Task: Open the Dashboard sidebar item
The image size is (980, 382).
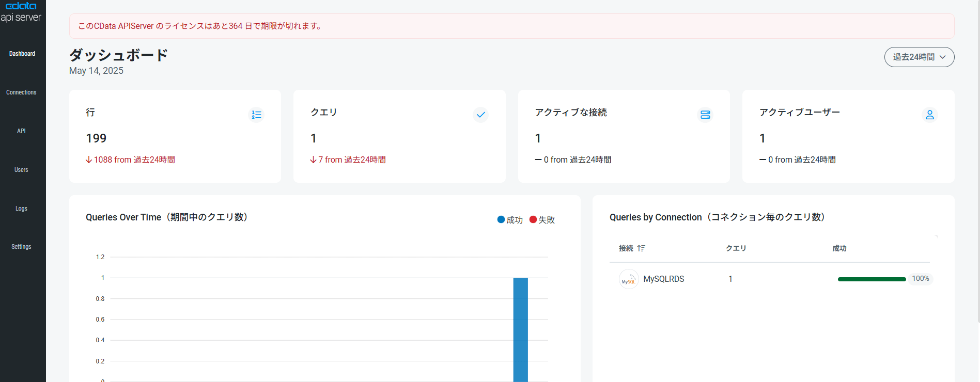Action: point(22,54)
